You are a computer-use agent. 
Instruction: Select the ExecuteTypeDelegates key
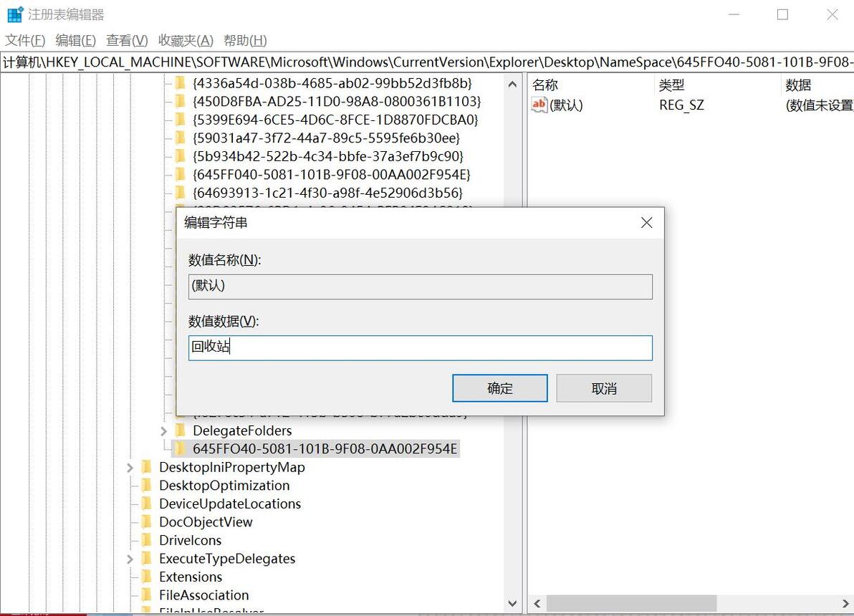(x=227, y=559)
